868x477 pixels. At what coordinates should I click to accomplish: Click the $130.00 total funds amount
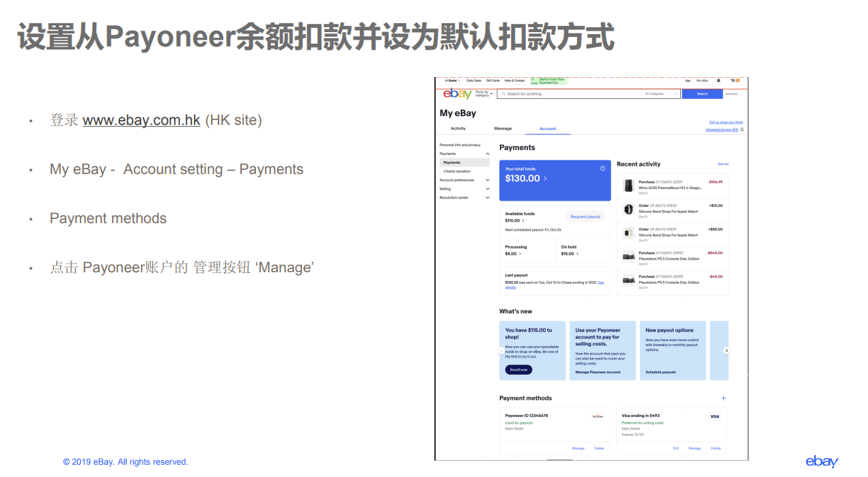pos(522,179)
